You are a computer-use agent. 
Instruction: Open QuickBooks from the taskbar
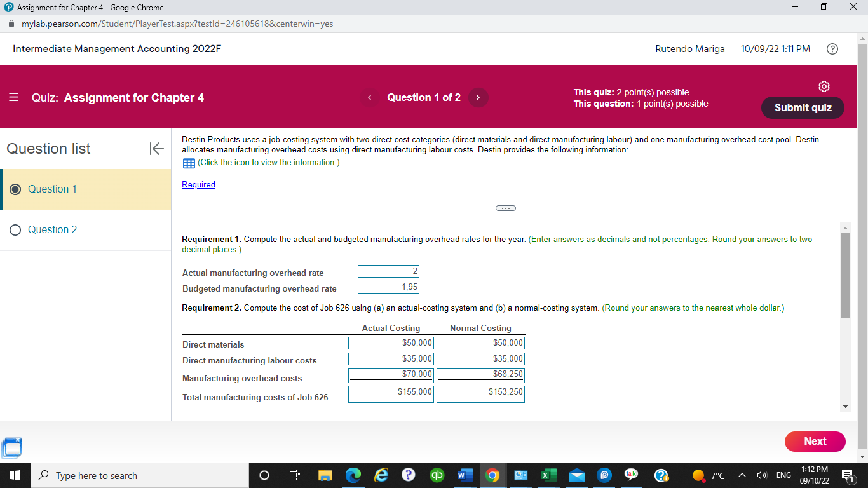tap(437, 475)
